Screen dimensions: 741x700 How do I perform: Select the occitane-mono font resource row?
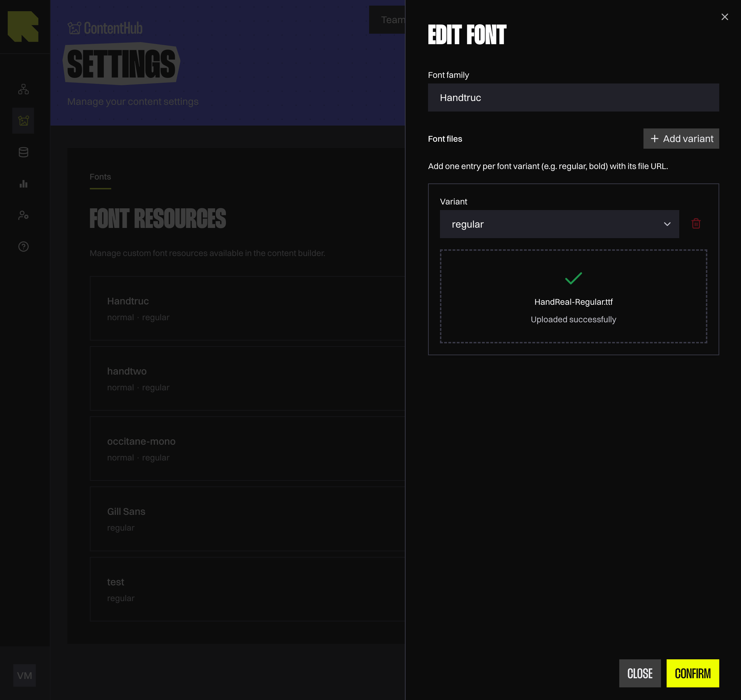247,449
